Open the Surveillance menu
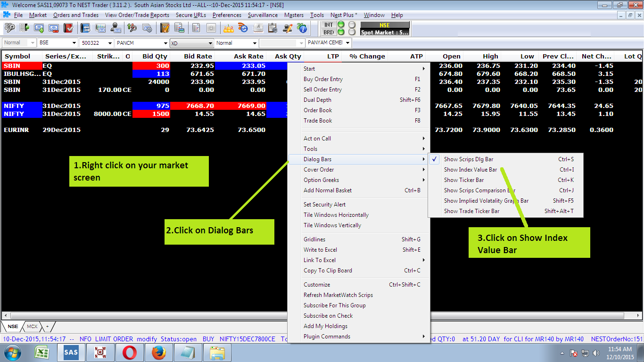Image resolution: width=644 pixels, height=362 pixels. [263, 15]
